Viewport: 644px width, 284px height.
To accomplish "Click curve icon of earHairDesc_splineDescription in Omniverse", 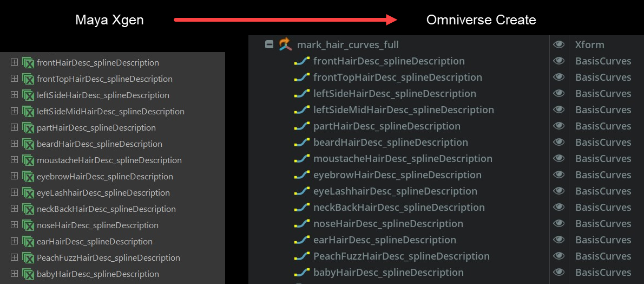I will pyautogui.click(x=301, y=240).
